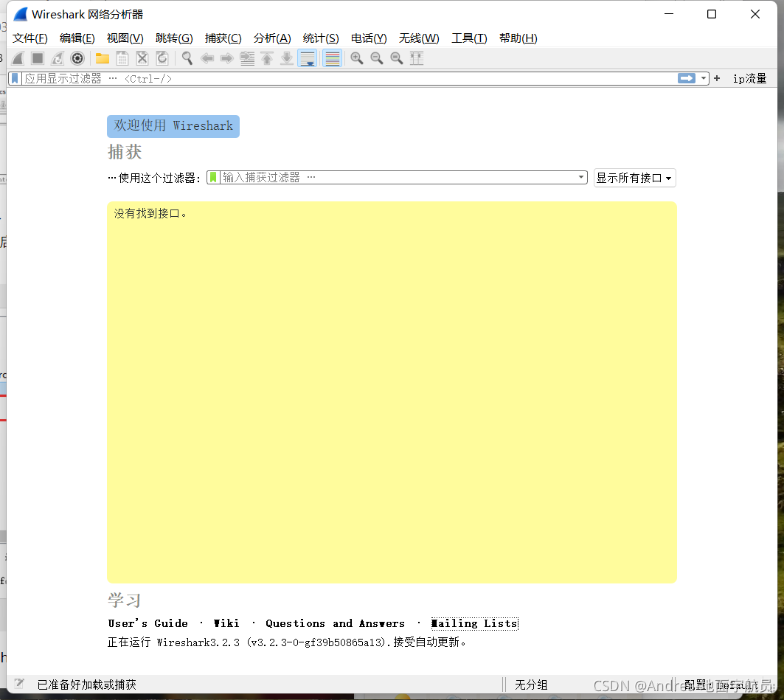
Task: Expand display filter history dropdown
Action: pos(704,78)
